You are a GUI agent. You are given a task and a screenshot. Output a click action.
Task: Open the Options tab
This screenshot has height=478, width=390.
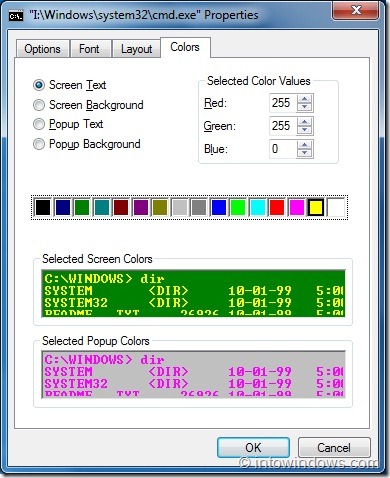(x=43, y=49)
